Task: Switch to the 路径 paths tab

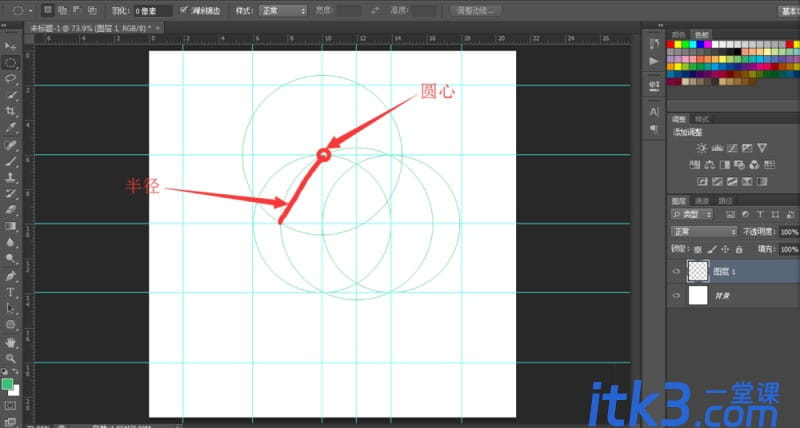Action: (725, 201)
